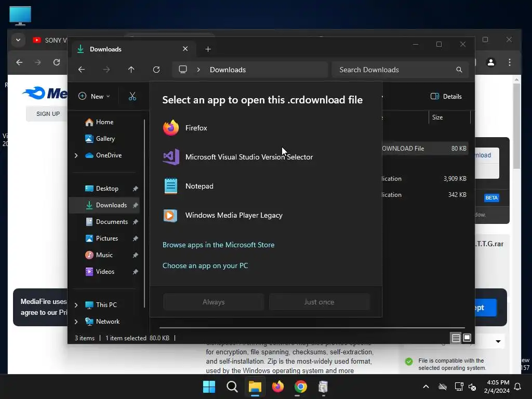Expand the This PC node

[x=76, y=305]
